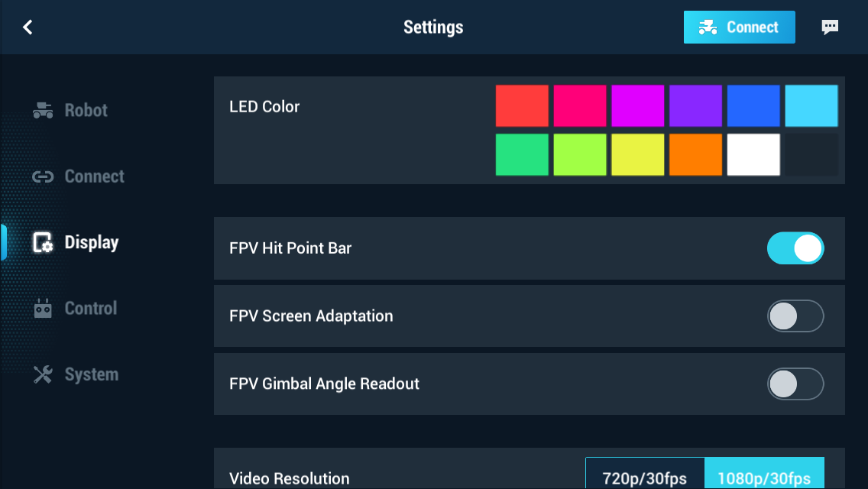This screenshot has height=489, width=868.
Task: Select the black LED off swatch
Action: click(811, 154)
